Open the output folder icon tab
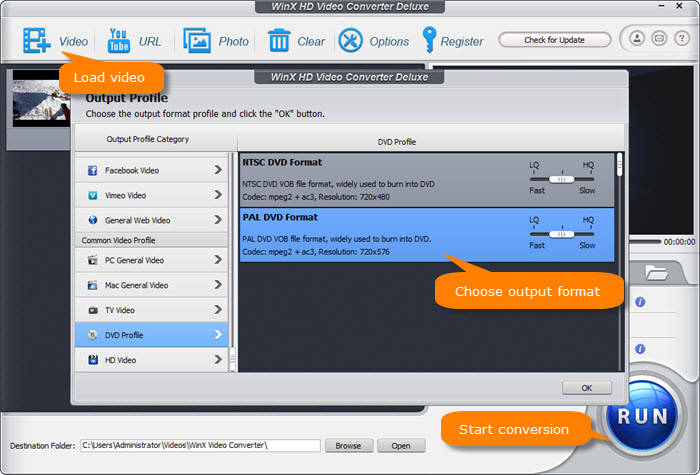The width and height of the screenshot is (700, 475). [656, 272]
